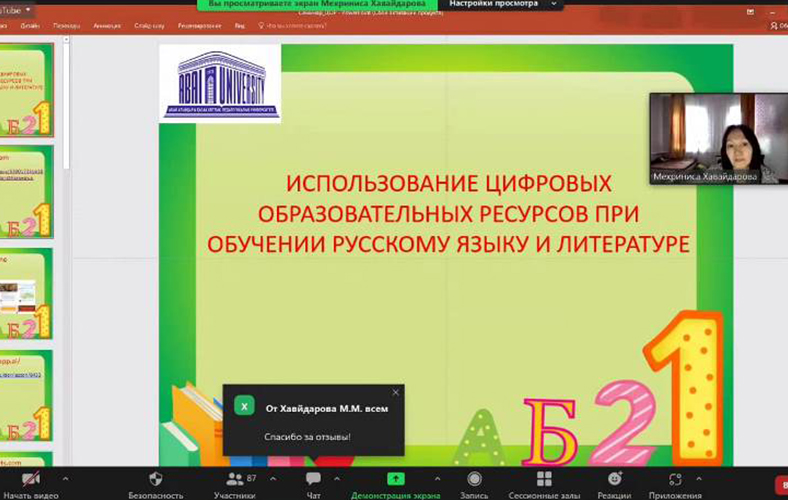788x500 pixels.
Task: Close the chat message notification popup
Action: (396, 393)
